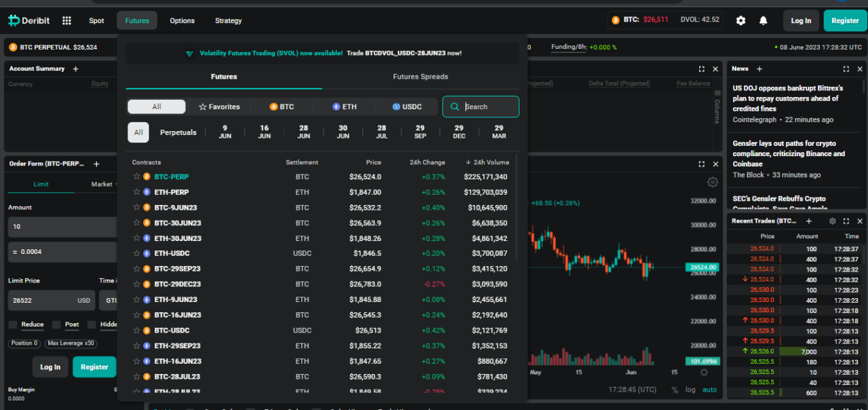Switch to the Futures Spreads tab
This screenshot has height=410, width=868.
pyautogui.click(x=420, y=77)
